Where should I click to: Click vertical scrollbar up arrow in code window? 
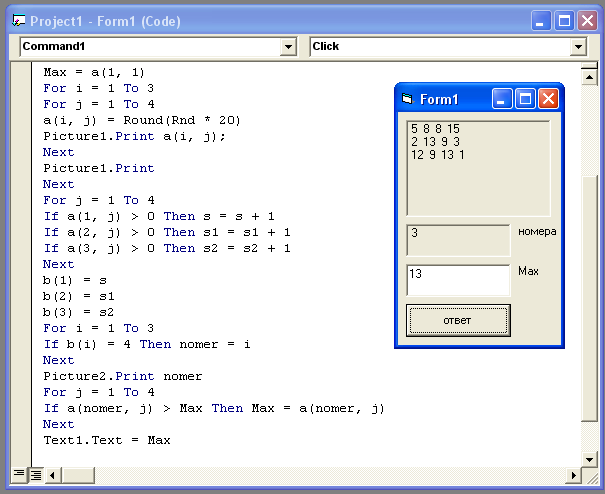589,77
